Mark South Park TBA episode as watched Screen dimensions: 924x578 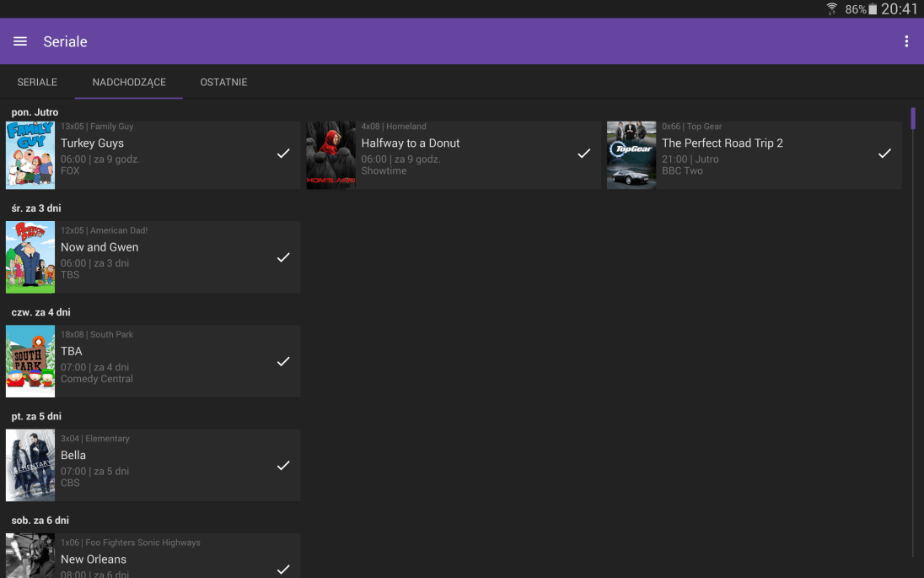(x=283, y=361)
